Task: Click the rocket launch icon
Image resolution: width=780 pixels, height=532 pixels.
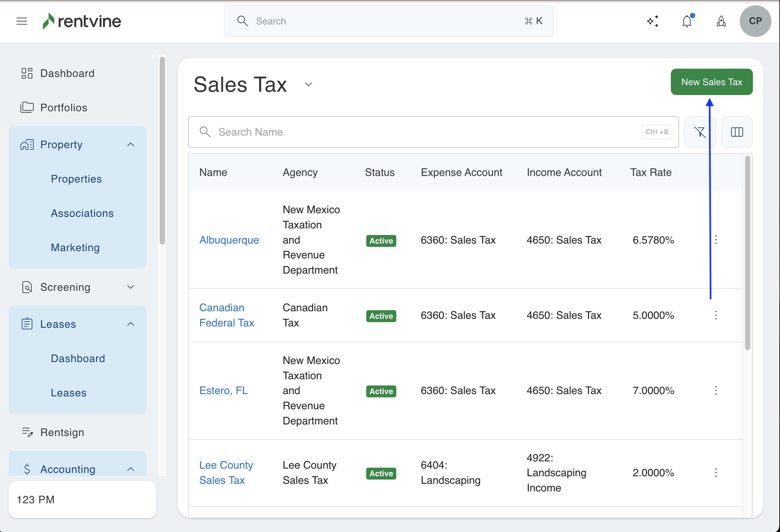Action: (x=721, y=21)
